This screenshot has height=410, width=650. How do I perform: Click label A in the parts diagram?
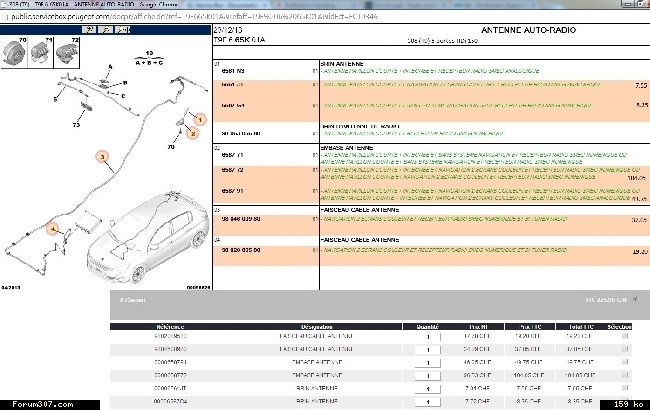coord(110,66)
